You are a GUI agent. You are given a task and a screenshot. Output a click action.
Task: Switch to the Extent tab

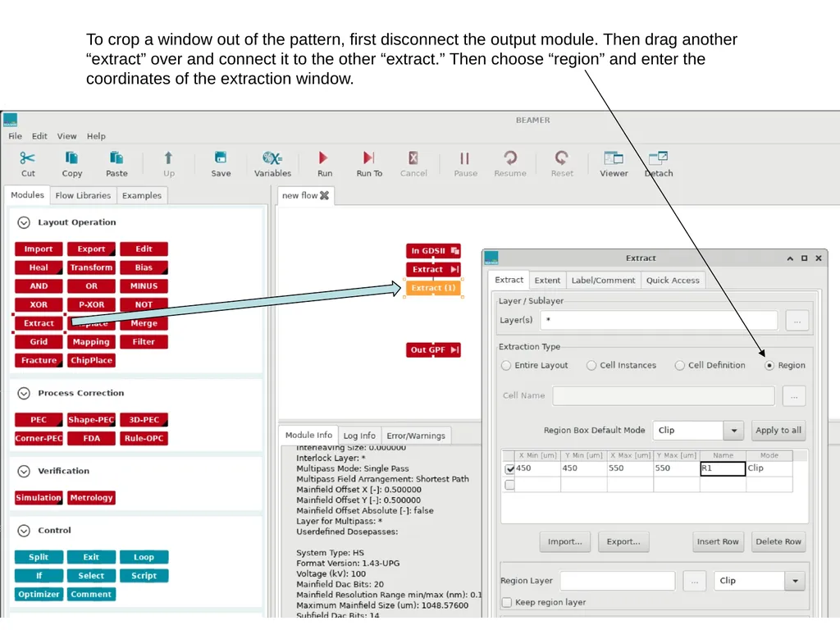pyautogui.click(x=547, y=281)
